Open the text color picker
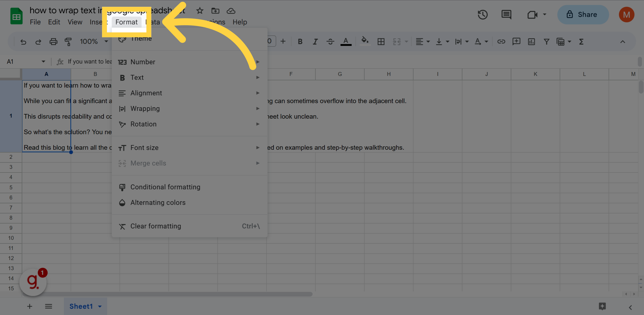This screenshot has height=315, width=644. point(346,41)
